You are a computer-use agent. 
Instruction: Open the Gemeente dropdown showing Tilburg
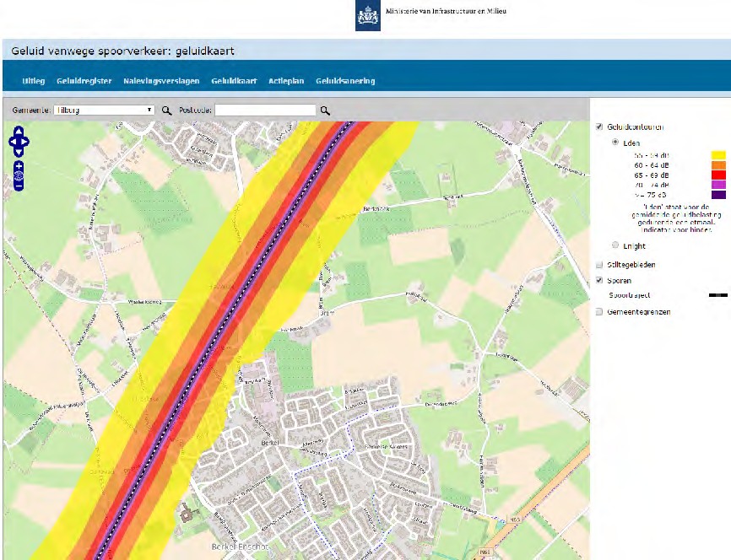104,110
